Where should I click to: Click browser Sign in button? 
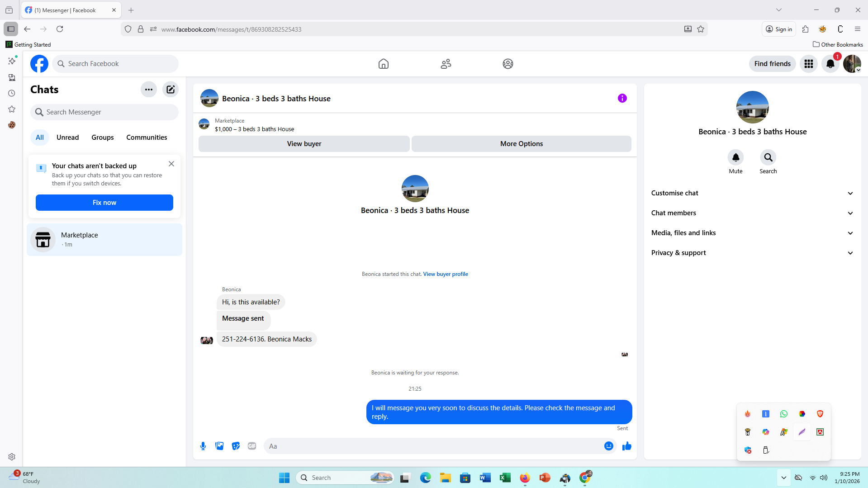[779, 29]
